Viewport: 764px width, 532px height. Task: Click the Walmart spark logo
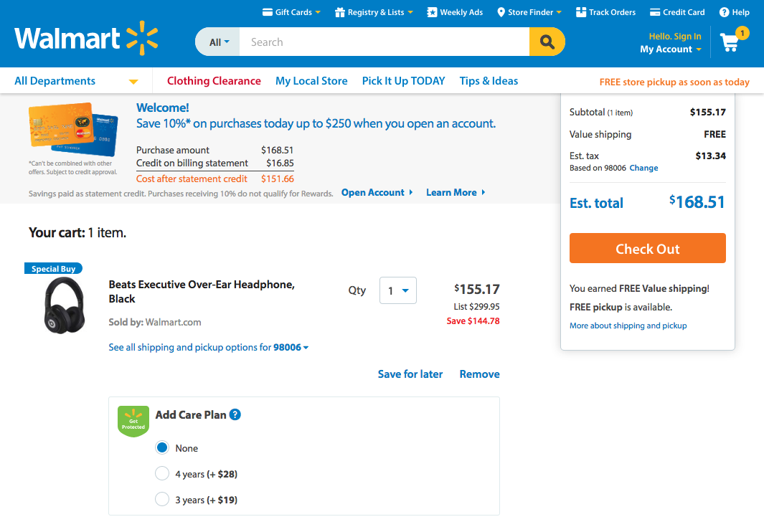[x=141, y=38]
